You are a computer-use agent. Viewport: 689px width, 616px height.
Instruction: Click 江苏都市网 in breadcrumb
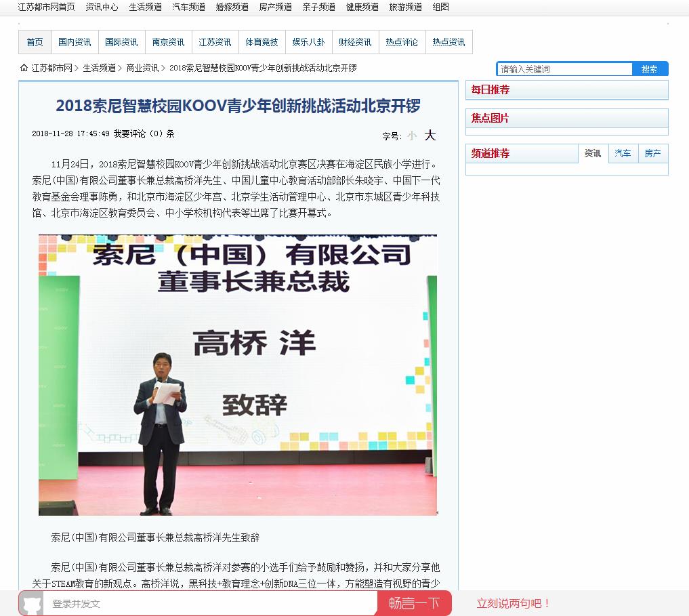52,68
